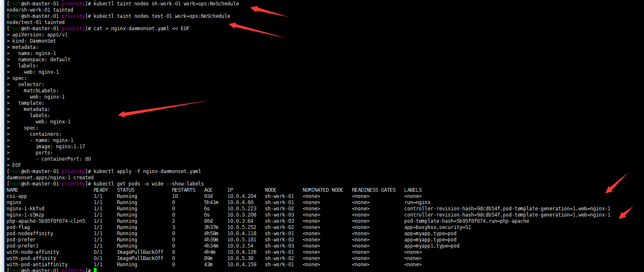Click the line 'matchLabels:'
The height and width of the screenshot is (272, 644).
[41, 91]
